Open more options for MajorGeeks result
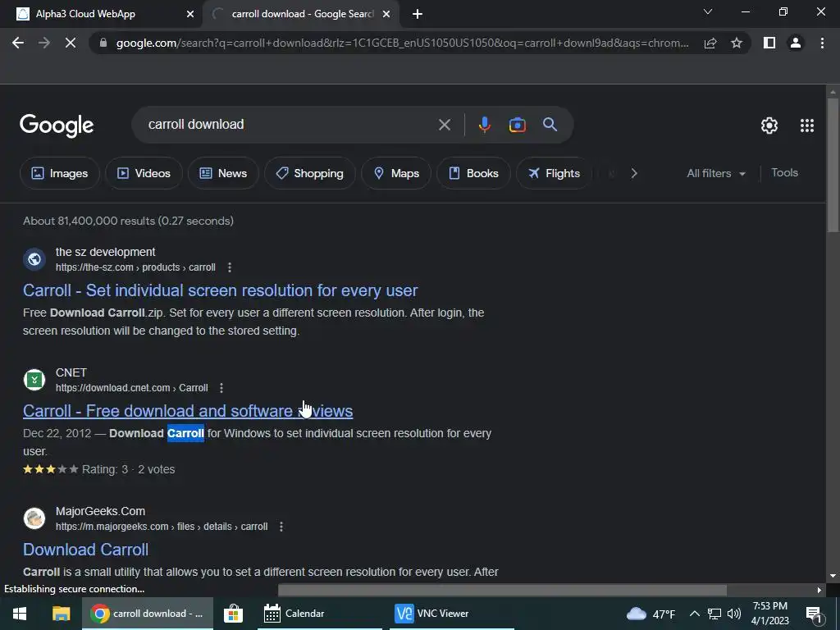This screenshot has height=630, width=840. tap(281, 527)
